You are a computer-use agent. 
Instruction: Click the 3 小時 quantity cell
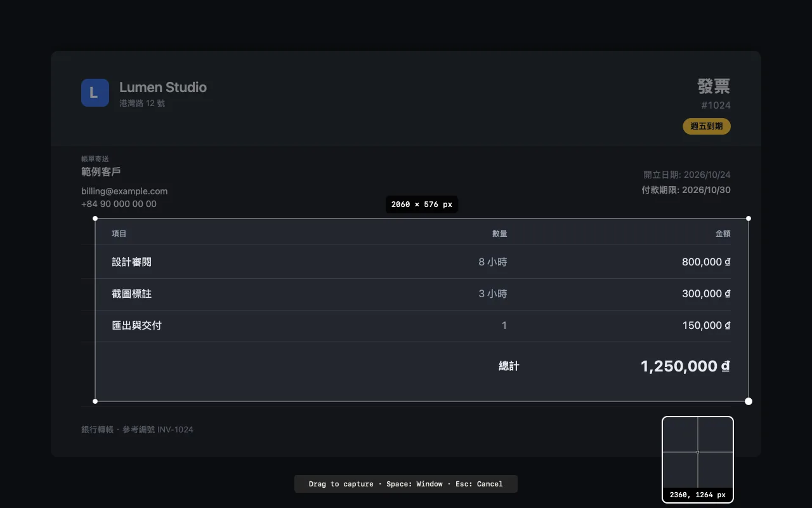pos(493,294)
